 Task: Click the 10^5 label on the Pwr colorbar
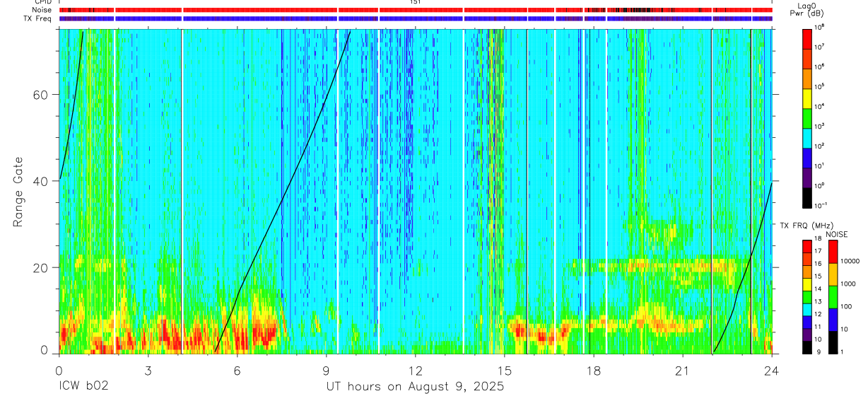tap(820, 86)
